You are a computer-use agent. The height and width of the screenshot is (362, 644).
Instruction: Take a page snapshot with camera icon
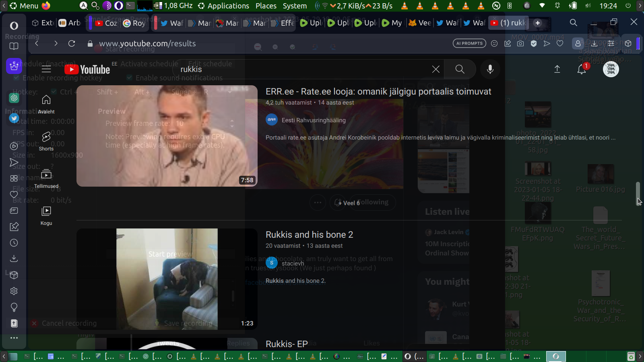[520, 43]
